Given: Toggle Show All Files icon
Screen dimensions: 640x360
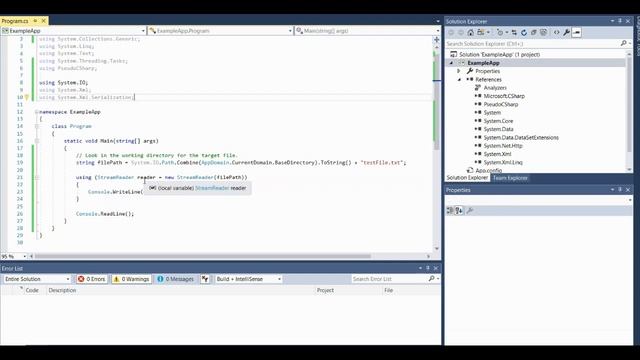Looking at the screenshot, I should click(x=543, y=33).
